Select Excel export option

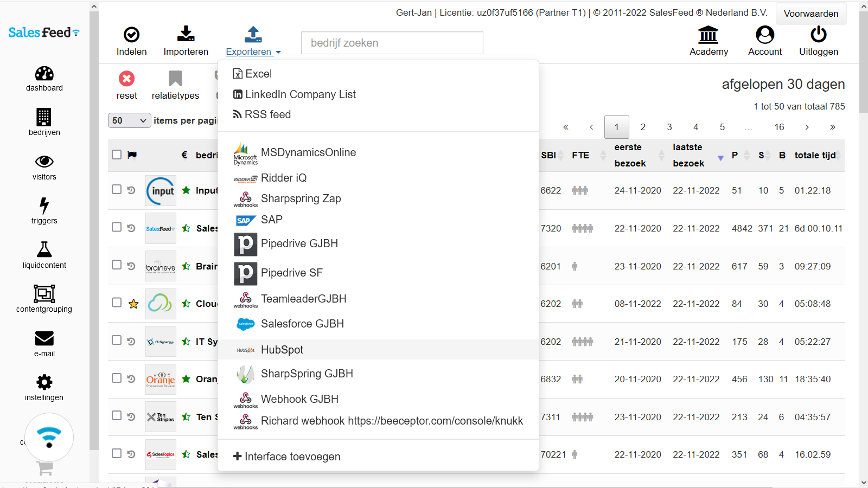[258, 74]
